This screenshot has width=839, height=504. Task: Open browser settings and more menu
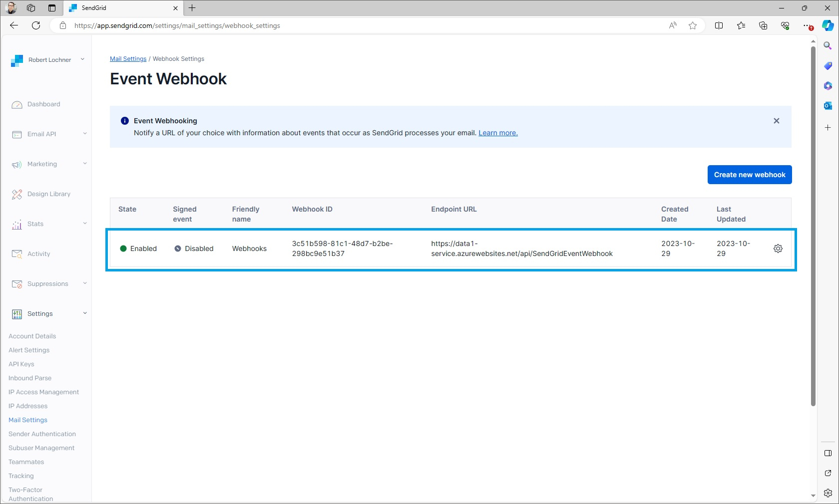click(807, 25)
